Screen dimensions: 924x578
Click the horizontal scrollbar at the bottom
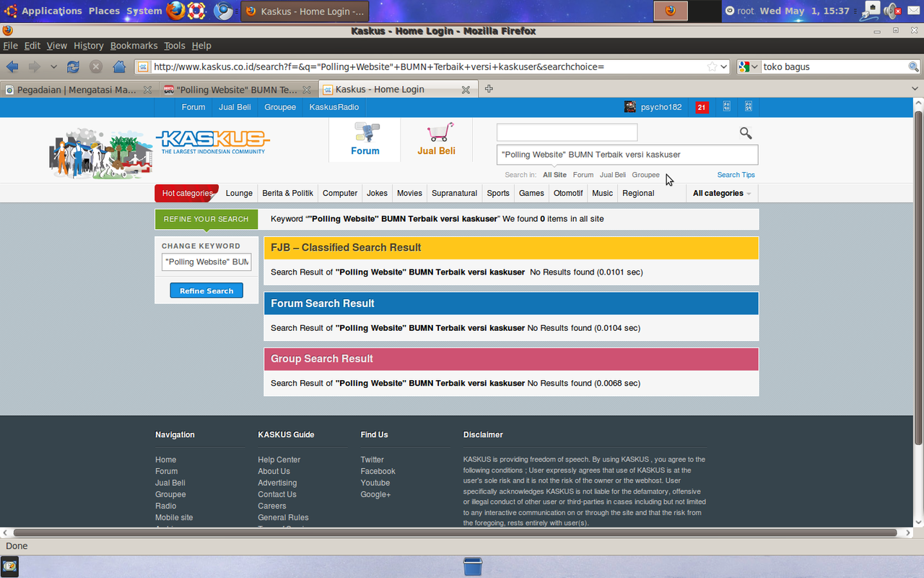coord(456,532)
